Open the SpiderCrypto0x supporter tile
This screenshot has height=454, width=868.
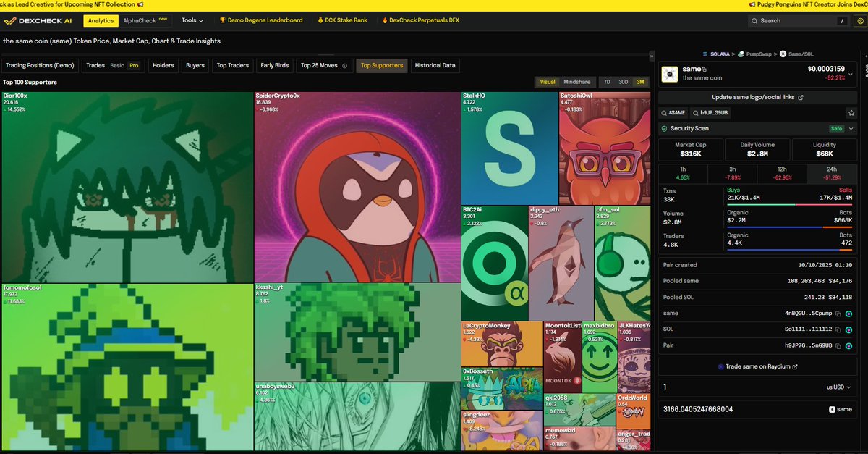click(x=357, y=186)
